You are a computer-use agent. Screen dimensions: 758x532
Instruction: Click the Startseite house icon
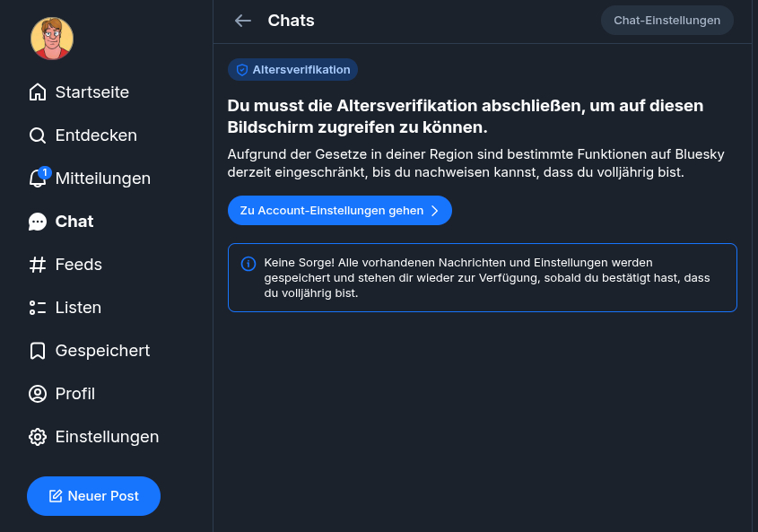(x=38, y=92)
